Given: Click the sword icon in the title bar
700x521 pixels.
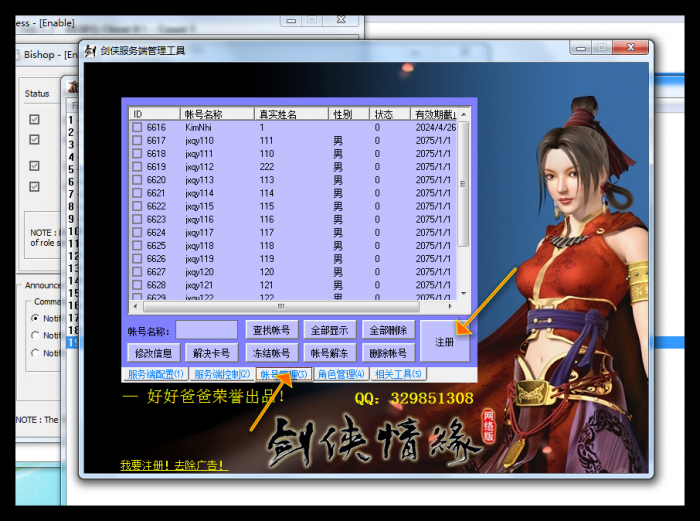Looking at the screenshot, I should pyautogui.click(x=90, y=51).
